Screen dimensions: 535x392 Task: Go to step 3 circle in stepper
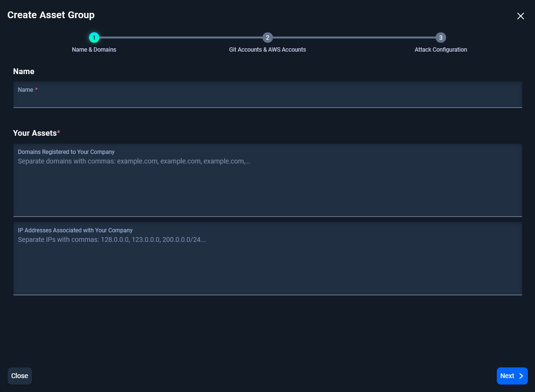click(x=441, y=37)
